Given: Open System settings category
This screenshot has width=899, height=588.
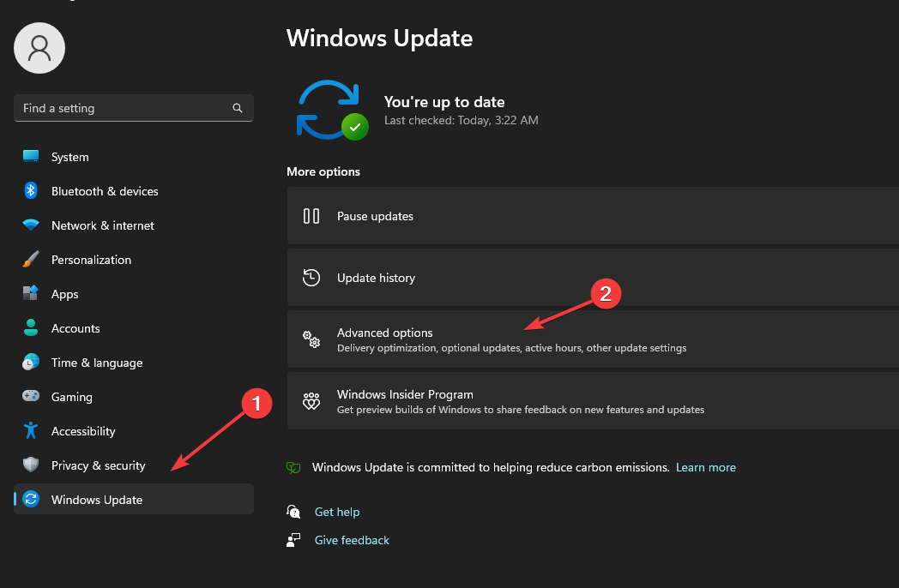Looking at the screenshot, I should 134,157.
